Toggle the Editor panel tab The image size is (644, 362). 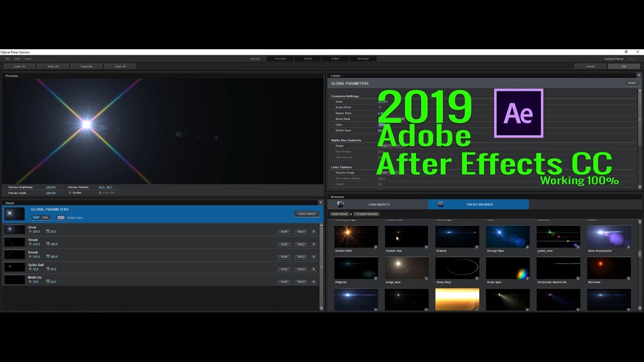click(x=335, y=59)
